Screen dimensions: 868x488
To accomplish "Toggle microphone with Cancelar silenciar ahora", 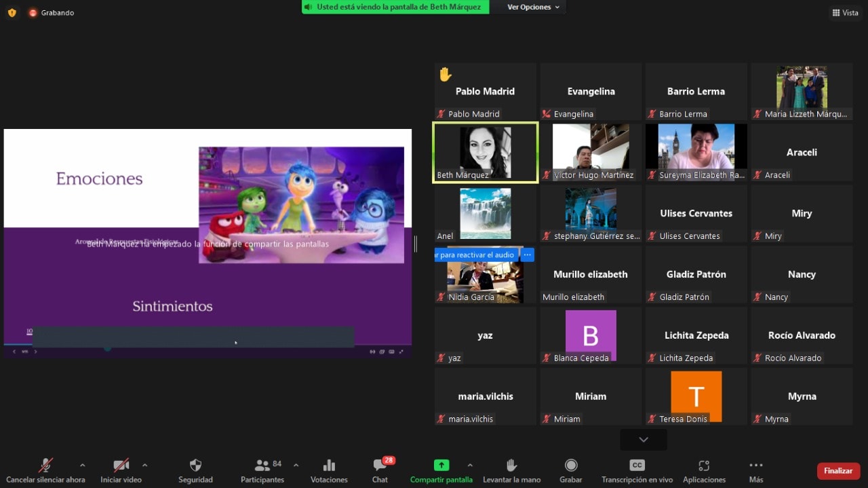I will click(x=45, y=466).
